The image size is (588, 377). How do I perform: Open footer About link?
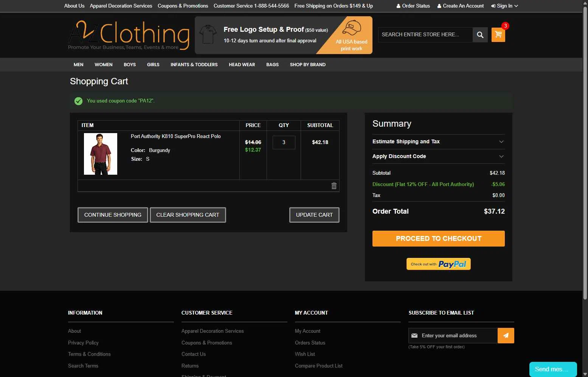74,331
